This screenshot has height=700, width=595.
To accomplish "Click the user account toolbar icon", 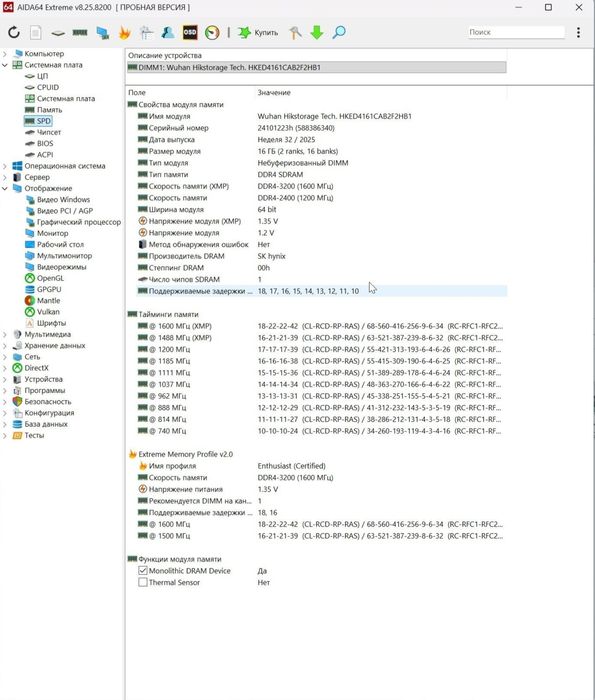I will point(168,32).
